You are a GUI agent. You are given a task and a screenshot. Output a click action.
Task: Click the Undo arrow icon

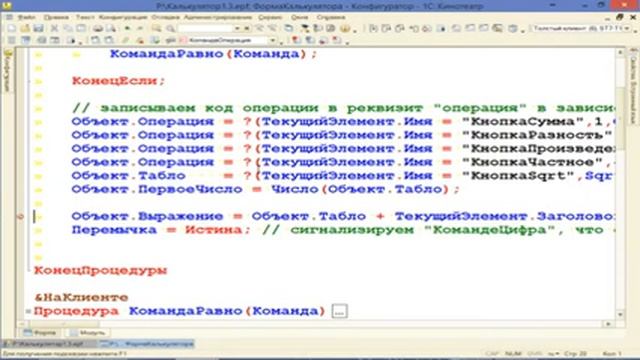pos(127,28)
